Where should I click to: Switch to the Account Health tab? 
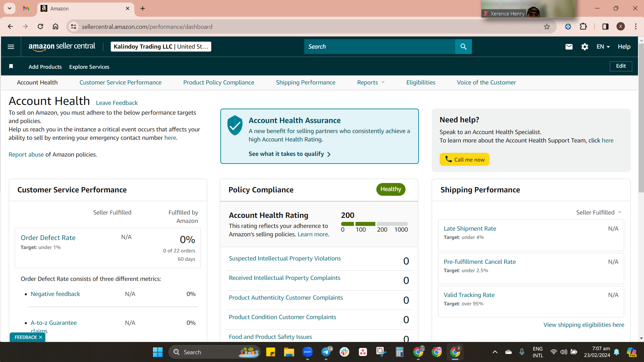37,82
